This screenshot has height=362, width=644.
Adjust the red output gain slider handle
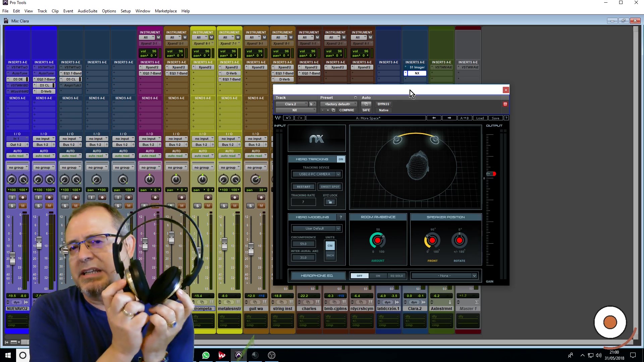[492, 174]
